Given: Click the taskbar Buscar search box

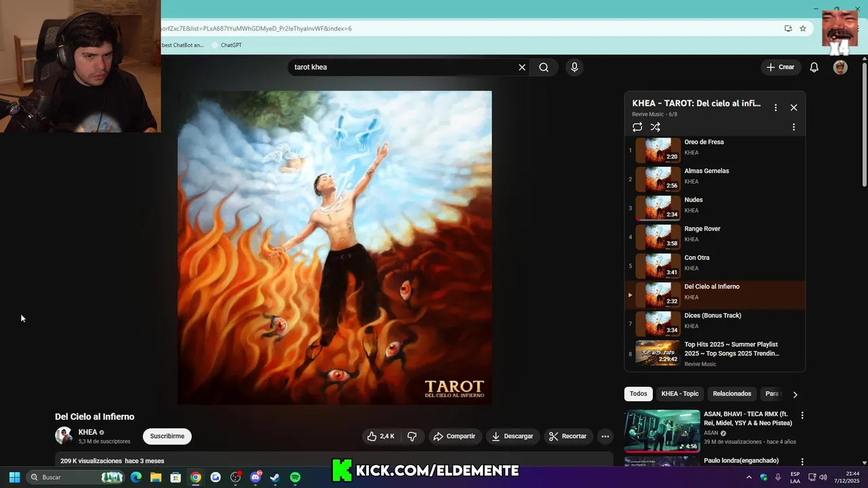Looking at the screenshot, I should coord(76,477).
